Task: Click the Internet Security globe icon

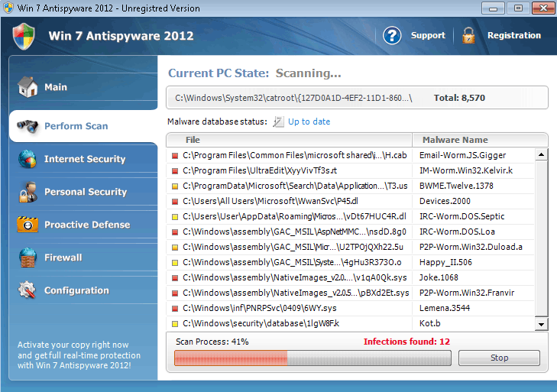Action: pyautogui.click(x=28, y=159)
